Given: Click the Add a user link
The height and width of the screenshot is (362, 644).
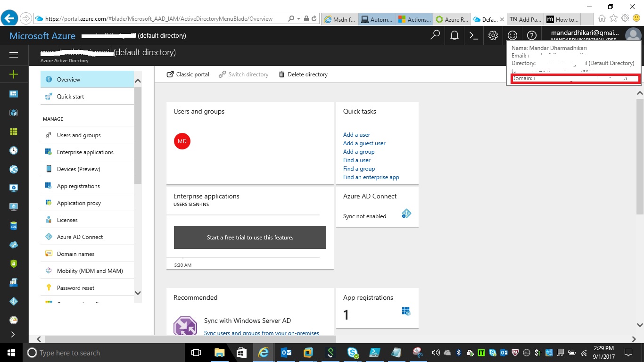Looking at the screenshot, I should 356,135.
